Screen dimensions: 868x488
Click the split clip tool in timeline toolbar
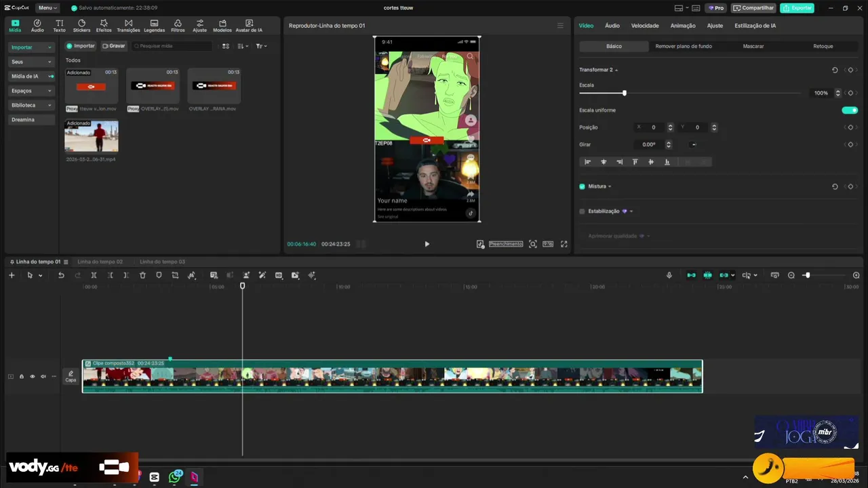coord(94,275)
